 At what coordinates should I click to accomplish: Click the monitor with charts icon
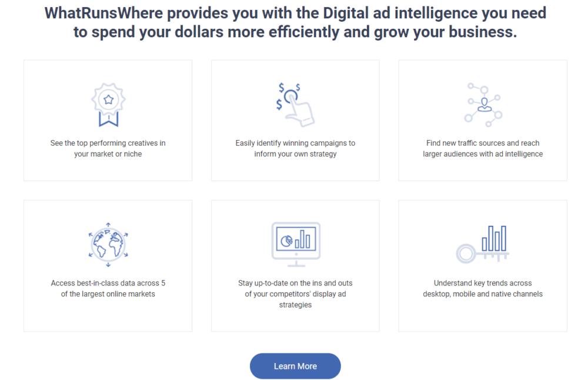[x=295, y=244]
